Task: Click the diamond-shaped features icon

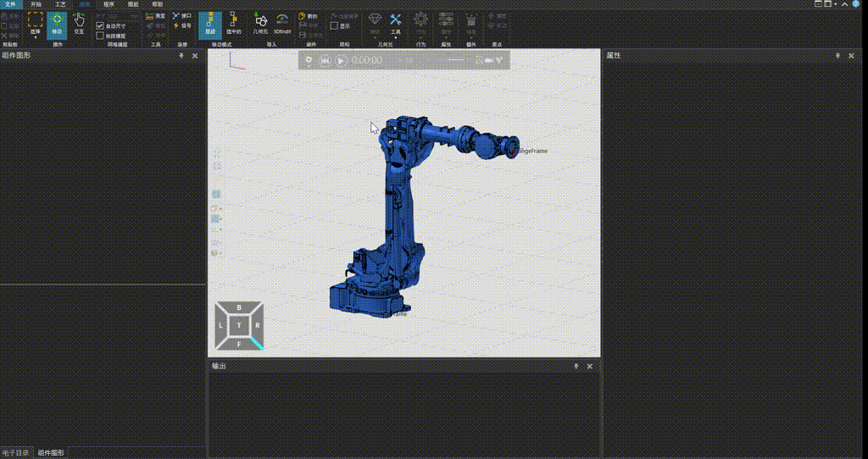Action: [x=375, y=20]
